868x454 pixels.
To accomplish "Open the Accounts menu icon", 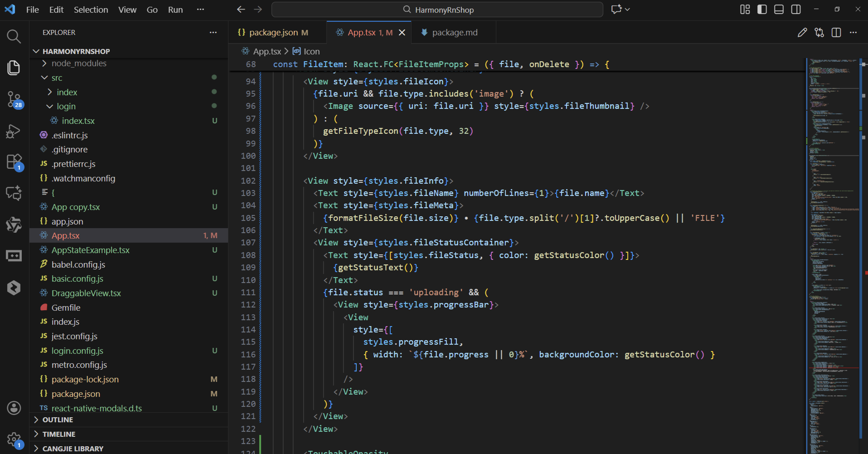I will 13,408.
